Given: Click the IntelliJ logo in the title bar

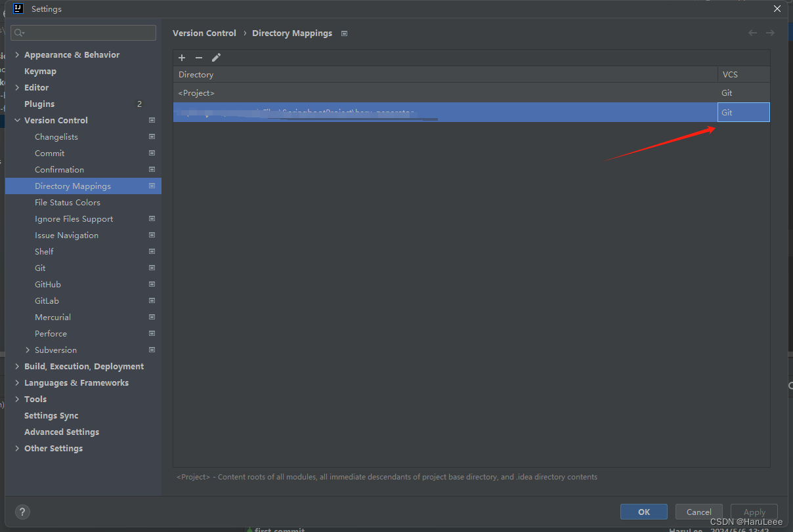Looking at the screenshot, I should click(x=16, y=9).
